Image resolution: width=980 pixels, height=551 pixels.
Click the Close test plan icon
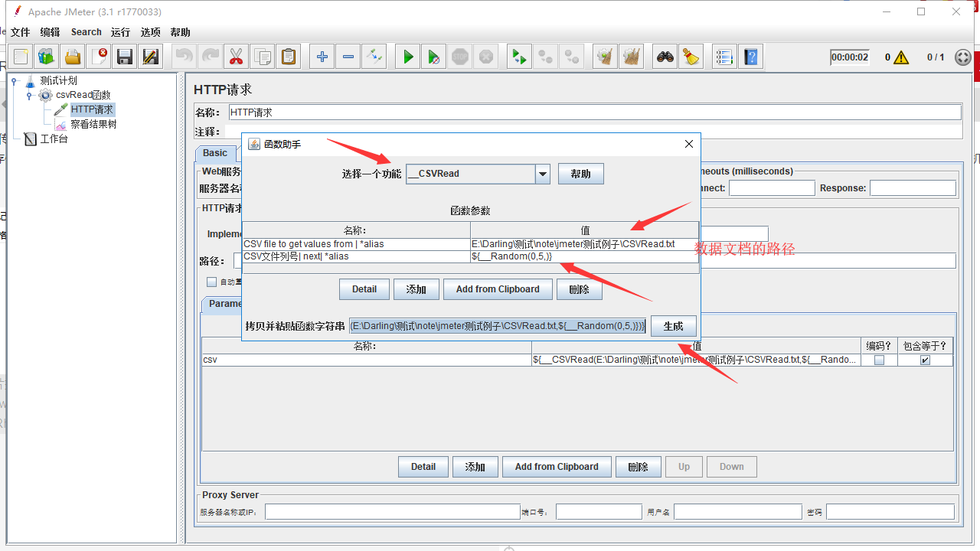pyautogui.click(x=99, y=57)
